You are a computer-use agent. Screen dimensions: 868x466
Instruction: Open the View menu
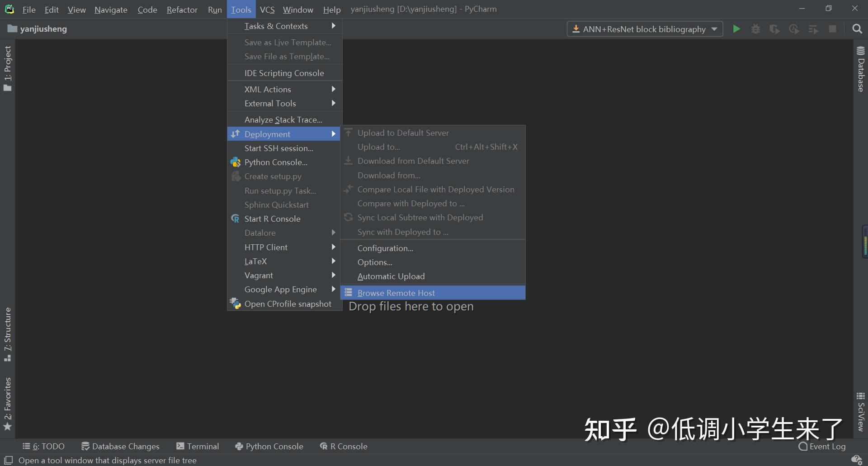76,10
